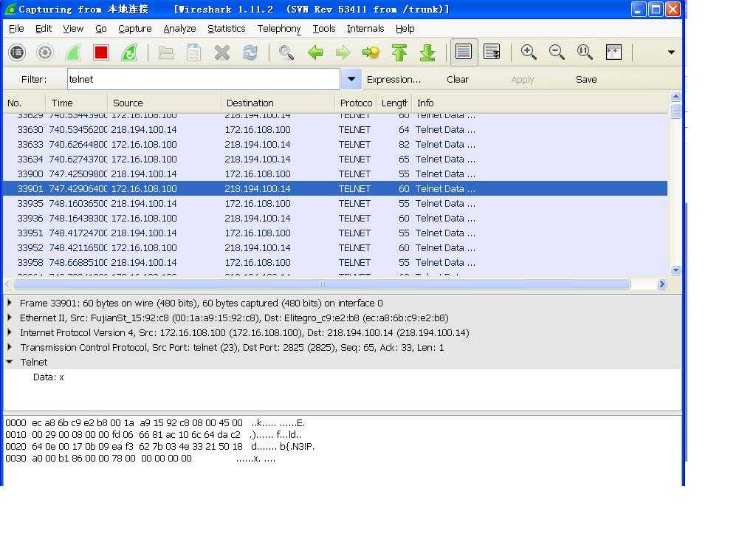Screen dimensions: 756x545
Task: Click the telnet filter input field
Action: click(x=204, y=79)
